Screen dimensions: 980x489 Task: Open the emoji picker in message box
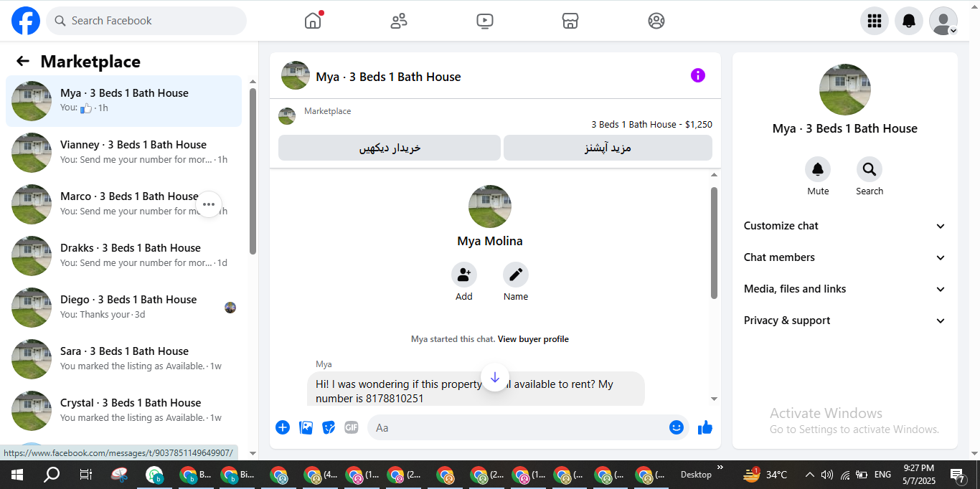pyautogui.click(x=676, y=427)
